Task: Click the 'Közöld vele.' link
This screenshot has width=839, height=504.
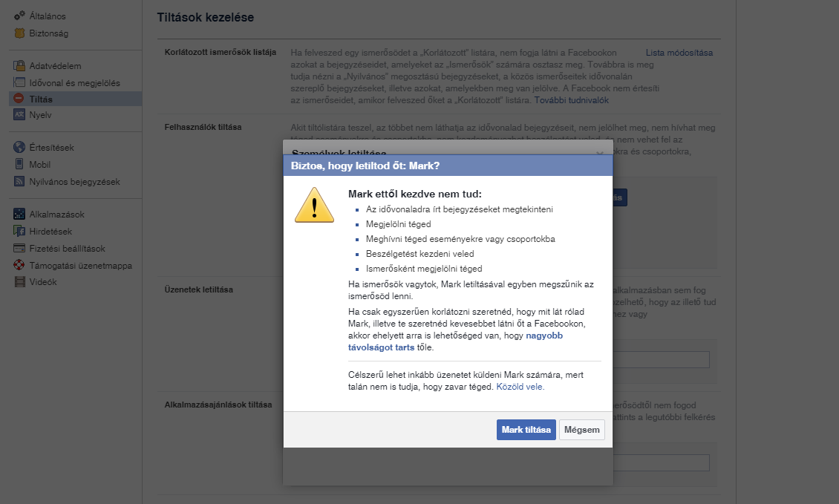Action: pos(520,386)
